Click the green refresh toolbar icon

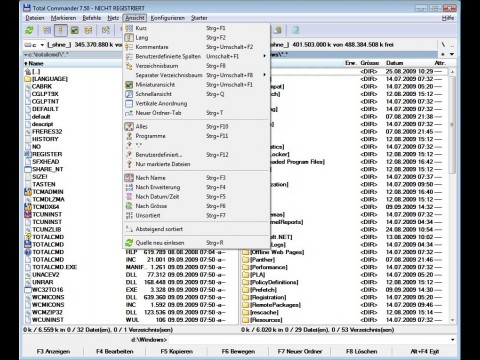tap(29, 30)
